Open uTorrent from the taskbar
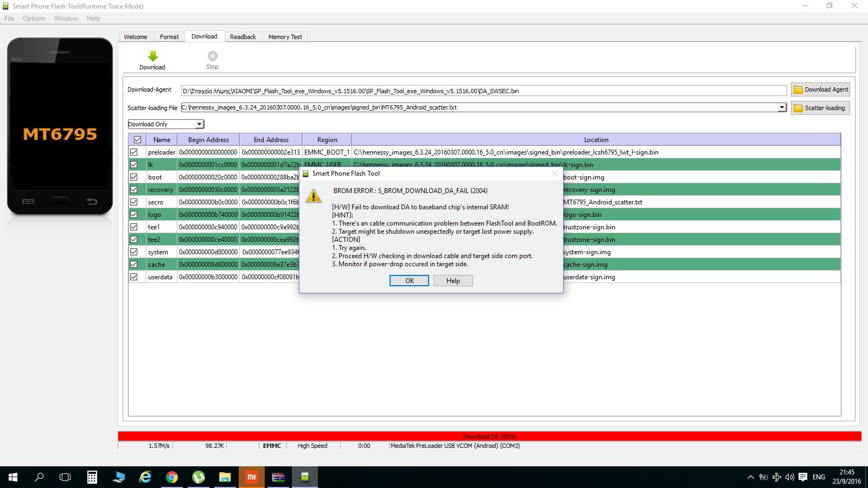The image size is (868, 488). [199, 477]
